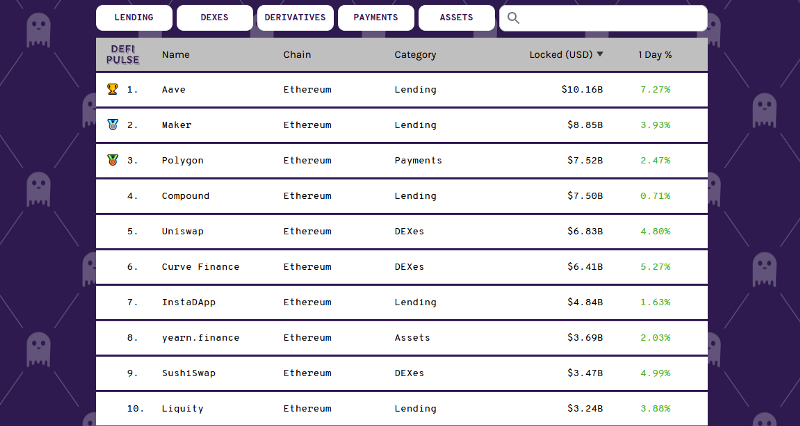Click the 4.80% daily change

(x=655, y=231)
